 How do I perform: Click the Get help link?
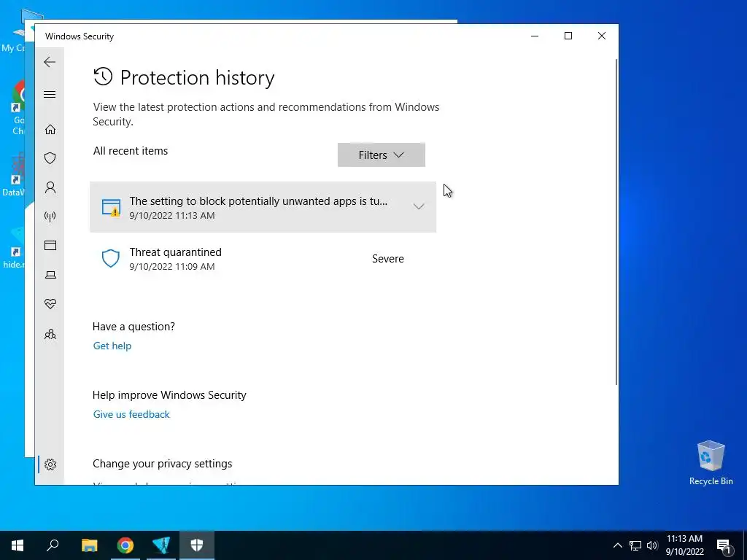coord(112,346)
